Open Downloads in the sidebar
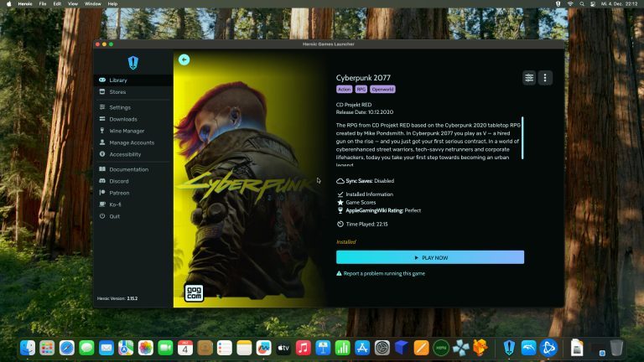644x362 pixels. 133,119
